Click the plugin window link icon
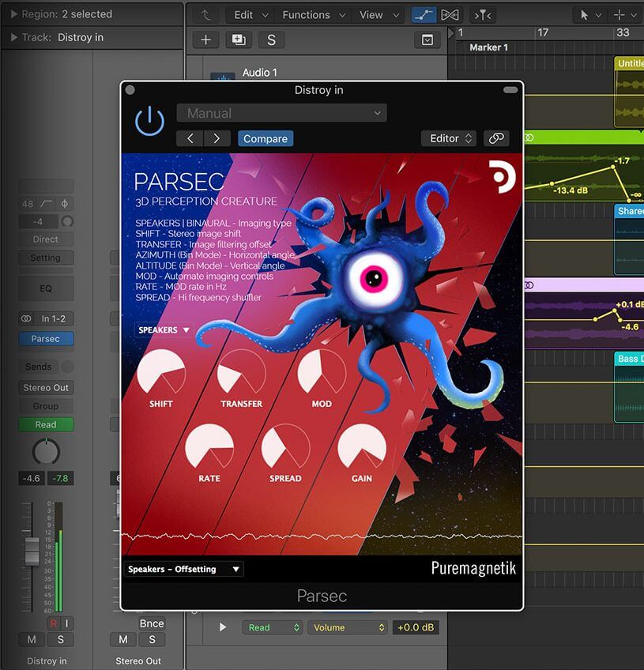 [496, 138]
